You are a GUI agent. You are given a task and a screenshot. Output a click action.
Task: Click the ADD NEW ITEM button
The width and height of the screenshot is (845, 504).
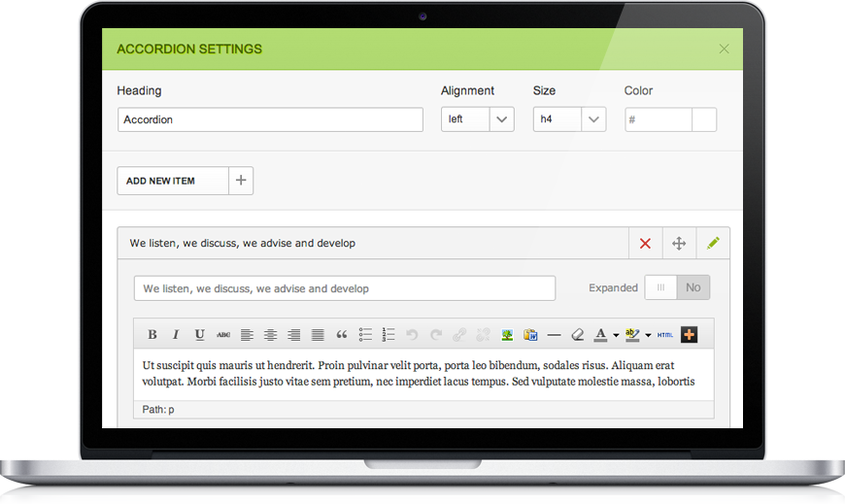tap(173, 181)
